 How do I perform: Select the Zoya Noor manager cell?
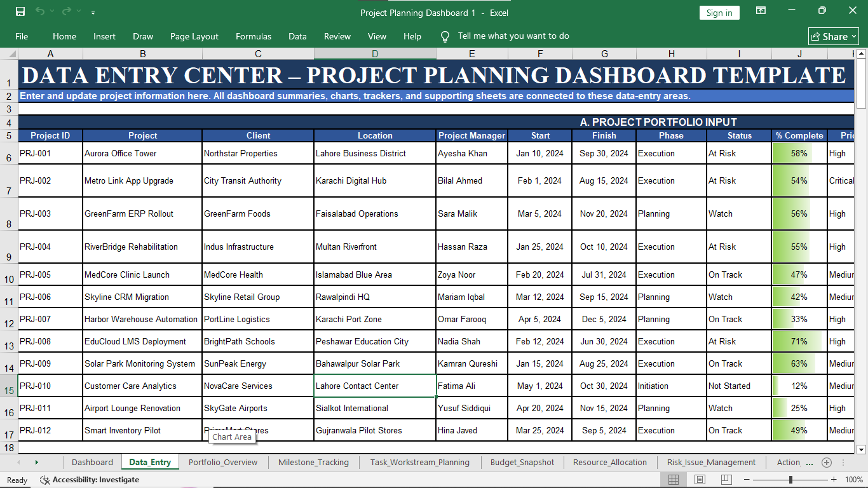pos(471,274)
